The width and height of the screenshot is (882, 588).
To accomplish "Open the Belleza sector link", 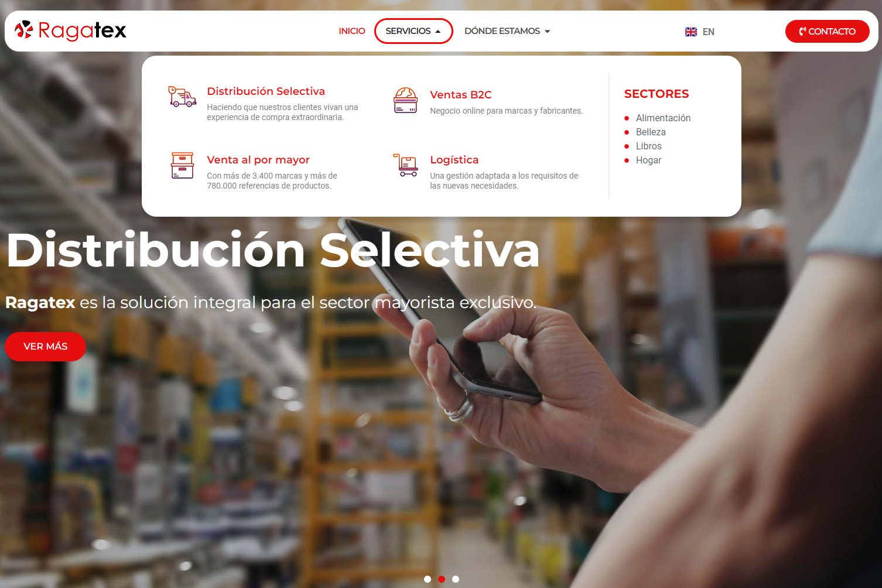I will tap(651, 132).
